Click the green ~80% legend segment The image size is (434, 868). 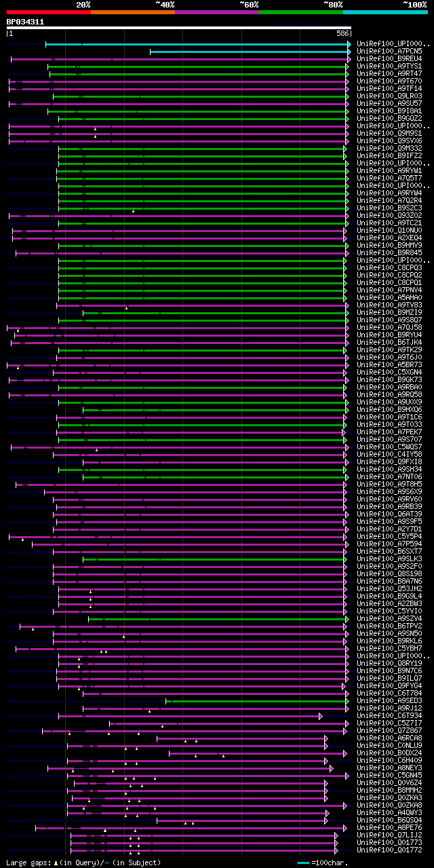coord(301,12)
